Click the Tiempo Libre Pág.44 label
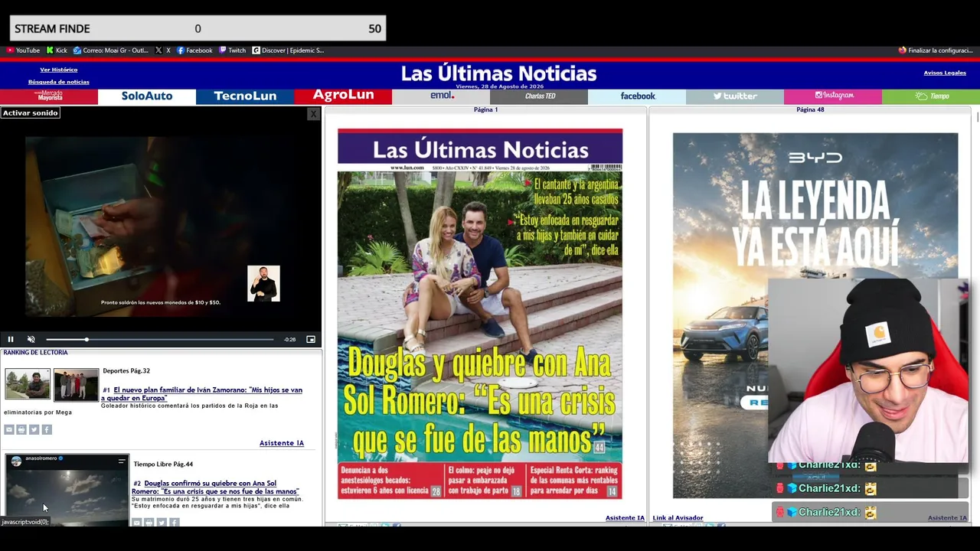The height and width of the screenshot is (551, 980). (163, 465)
